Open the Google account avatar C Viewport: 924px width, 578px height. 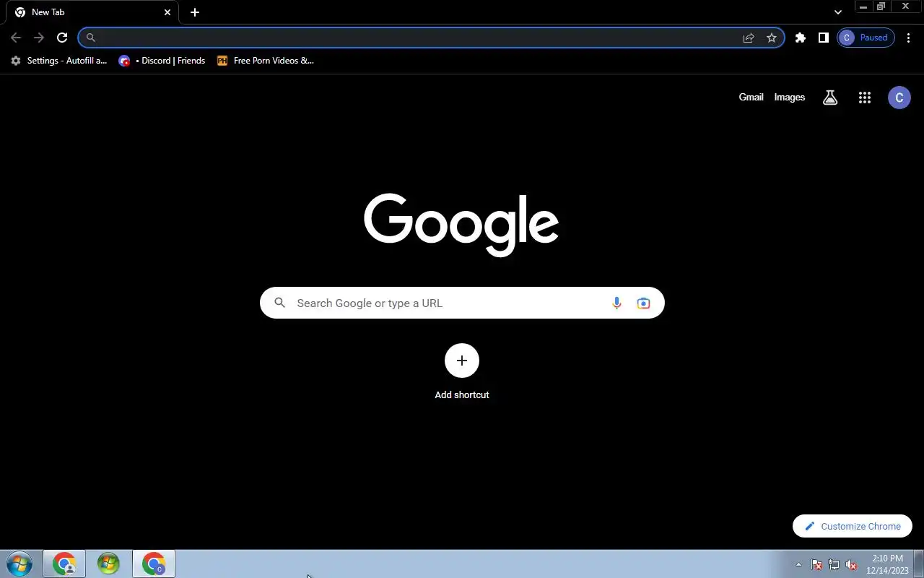pyautogui.click(x=899, y=98)
